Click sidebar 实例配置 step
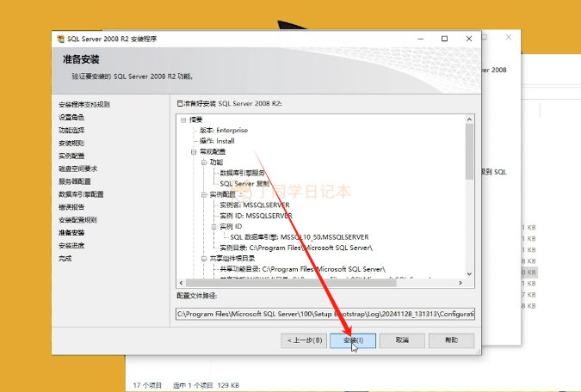581x392 pixels. pos(71,156)
